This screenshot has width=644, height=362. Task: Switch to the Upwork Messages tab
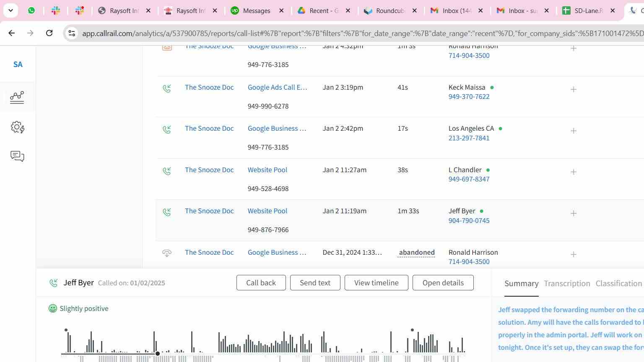point(257,10)
